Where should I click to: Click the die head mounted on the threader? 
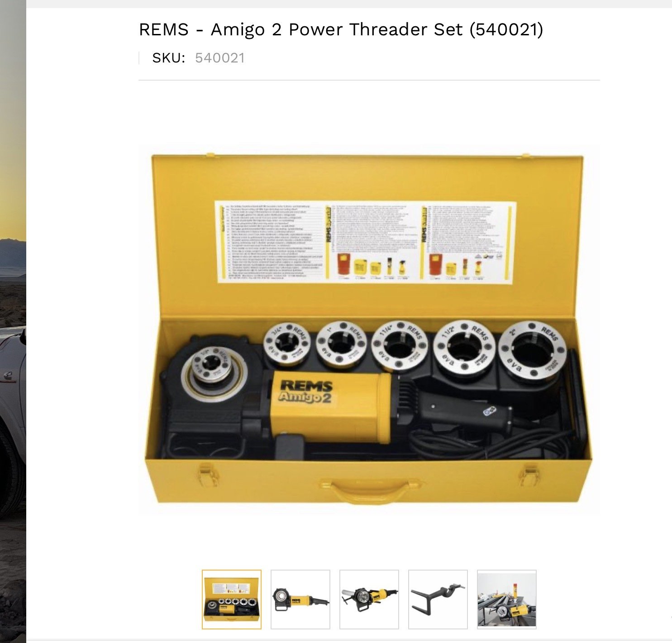[x=212, y=366]
